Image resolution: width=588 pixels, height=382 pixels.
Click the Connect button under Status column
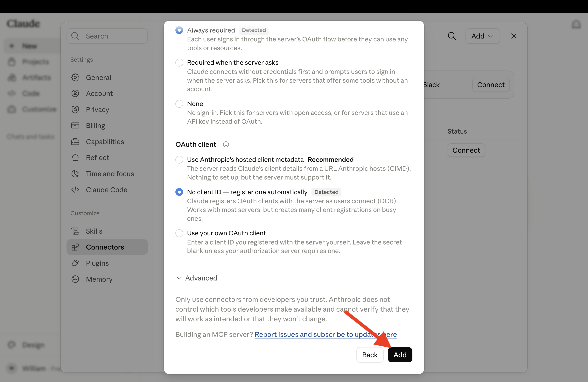tap(466, 150)
